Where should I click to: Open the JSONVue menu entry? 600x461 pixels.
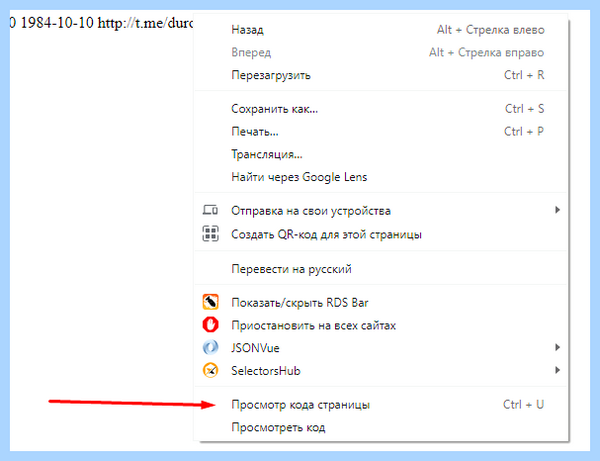click(381, 348)
